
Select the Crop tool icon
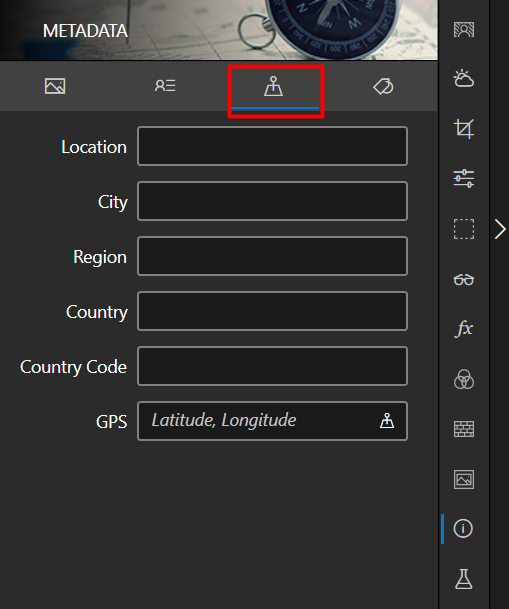(x=464, y=129)
